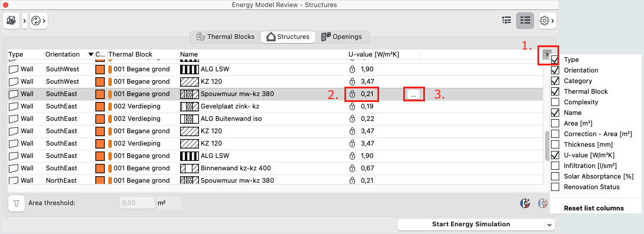Screen dimensions: 644x234
Task: Uncheck the Name column checkbox
Action: (555, 113)
